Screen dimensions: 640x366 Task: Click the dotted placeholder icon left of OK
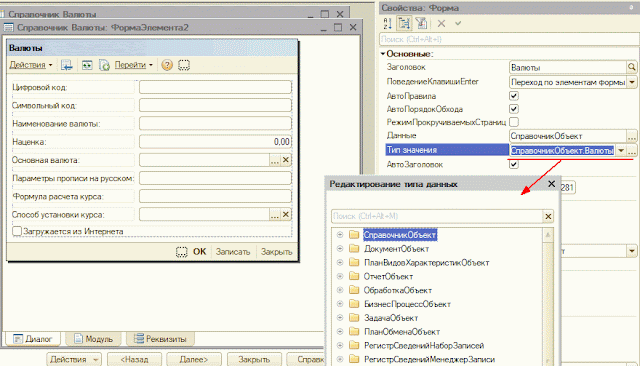click(182, 252)
